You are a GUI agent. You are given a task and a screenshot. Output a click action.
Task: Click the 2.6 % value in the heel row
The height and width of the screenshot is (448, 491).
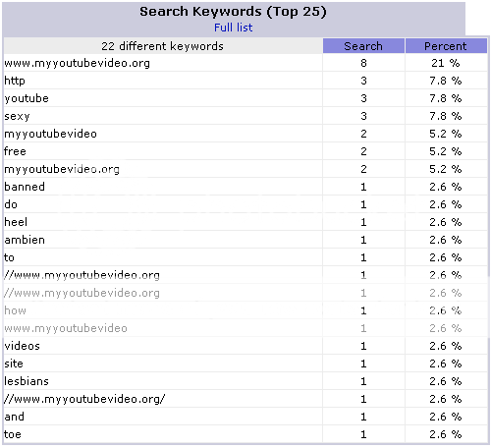tap(446, 222)
